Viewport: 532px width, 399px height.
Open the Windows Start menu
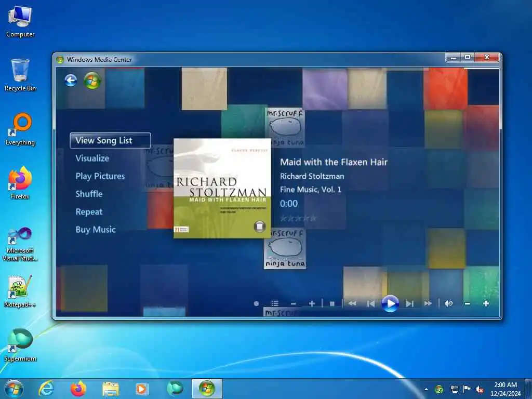point(14,389)
